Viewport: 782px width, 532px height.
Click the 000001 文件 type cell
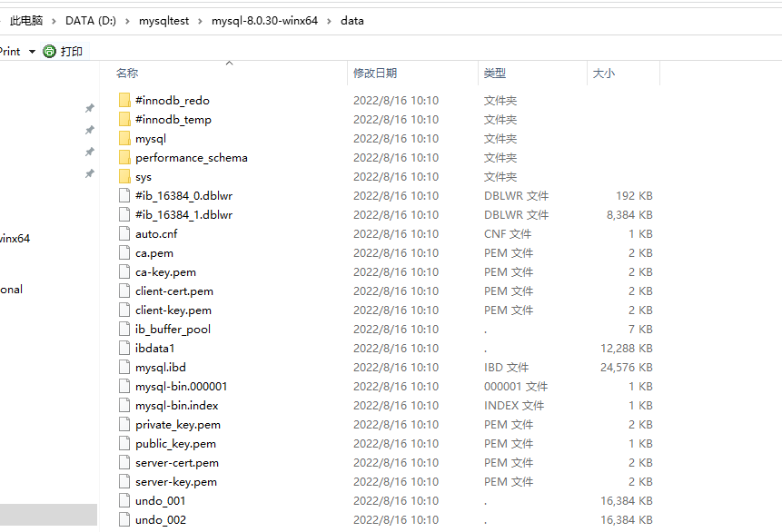pyautogui.click(x=516, y=387)
